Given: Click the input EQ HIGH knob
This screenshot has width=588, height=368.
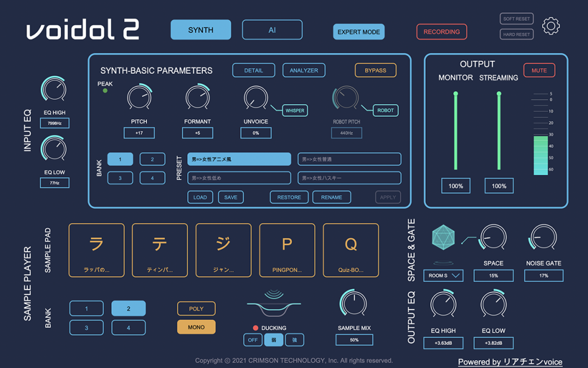Looking at the screenshot, I should click(54, 89).
